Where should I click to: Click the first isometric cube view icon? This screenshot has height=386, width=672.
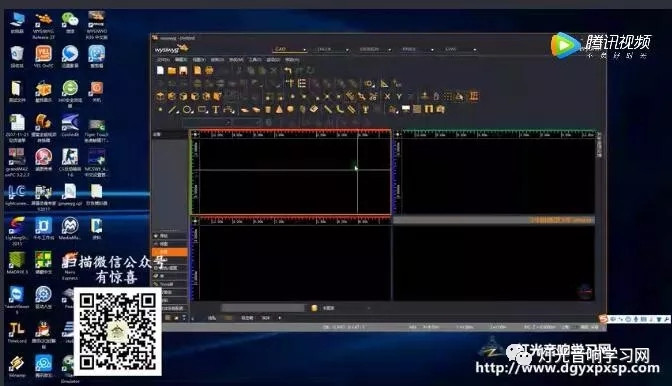(160, 96)
